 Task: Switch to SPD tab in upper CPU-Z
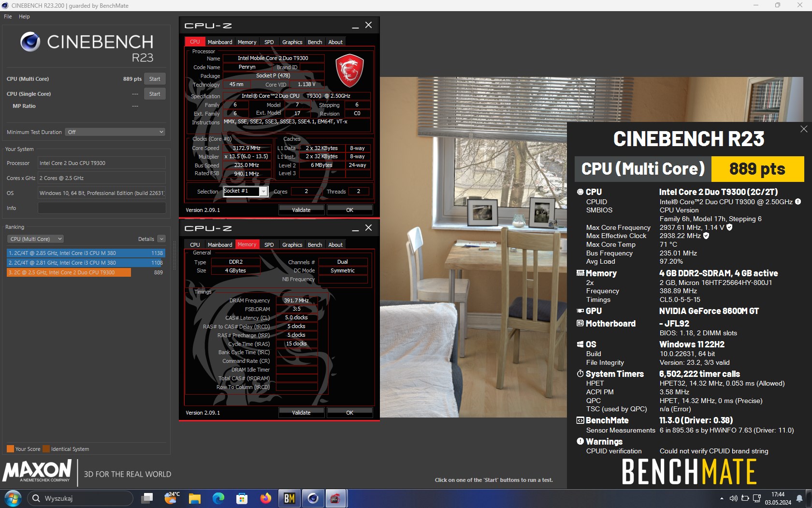tap(269, 42)
